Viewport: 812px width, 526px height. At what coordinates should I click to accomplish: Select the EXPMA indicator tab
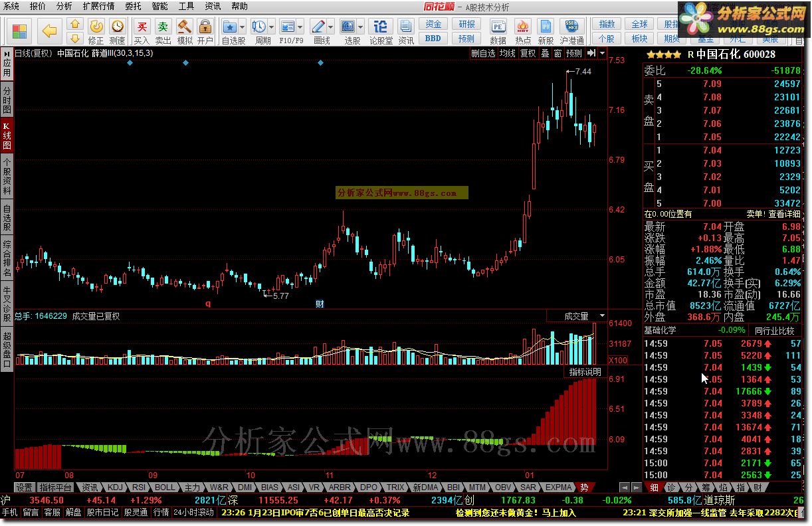tap(558, 487)
